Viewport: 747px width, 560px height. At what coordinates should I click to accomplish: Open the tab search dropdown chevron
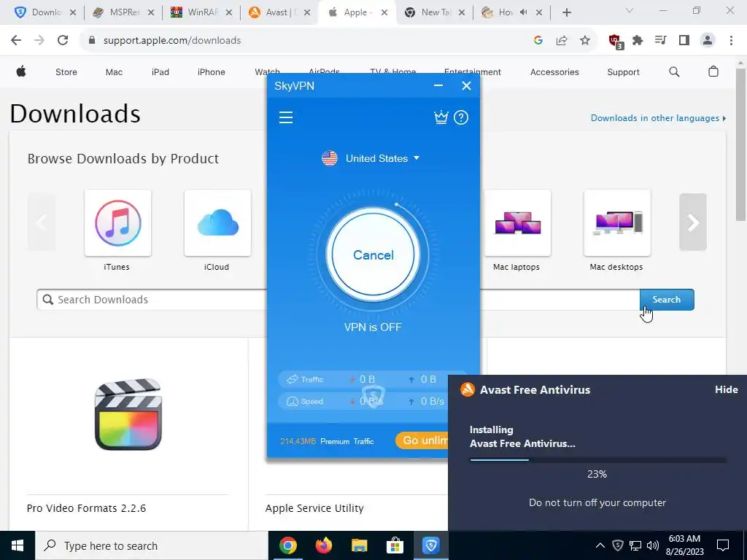[630, 10]
